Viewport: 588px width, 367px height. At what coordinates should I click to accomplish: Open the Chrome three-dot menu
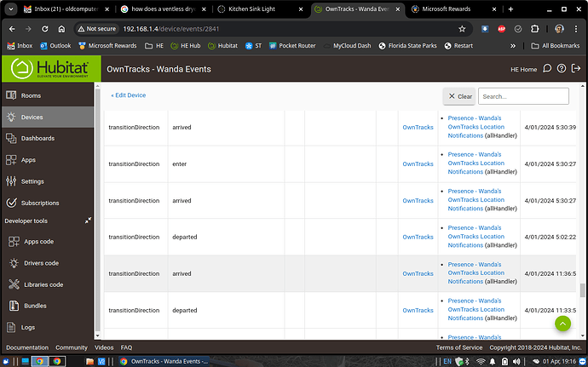(x=576, y=29)
